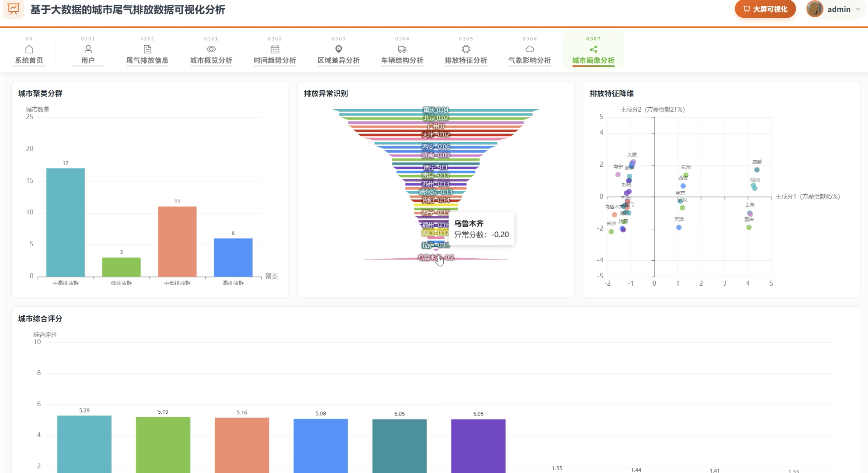The width and height of the screenshot is (868, 473).
Task: Click the 南宁 scatter point
Action: pos(618,175)
